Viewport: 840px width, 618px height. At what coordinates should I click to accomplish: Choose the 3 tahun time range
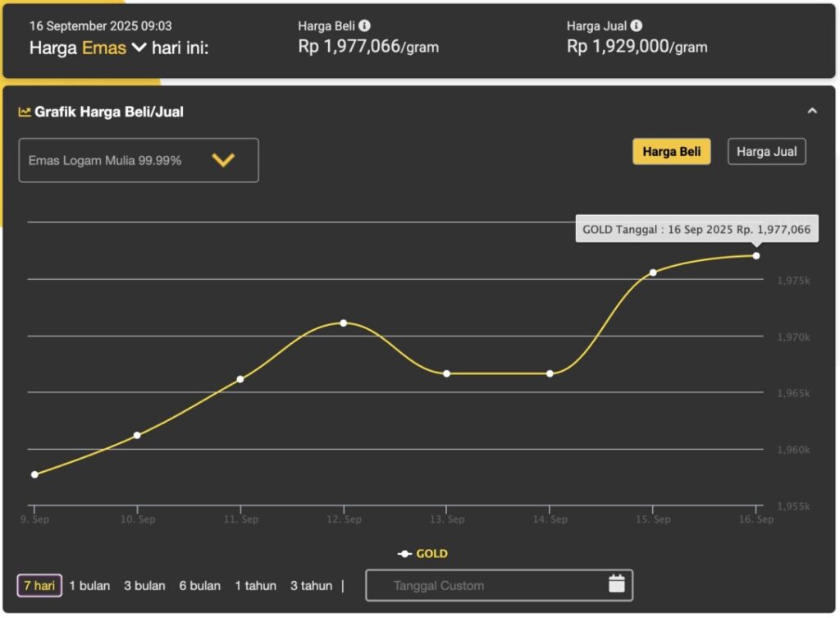(x=311, y=585)
